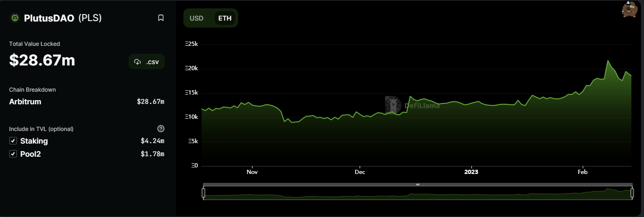644x217 pixels.
Task: Click the right handle of the range slider
Action: (x=632, y=193)
